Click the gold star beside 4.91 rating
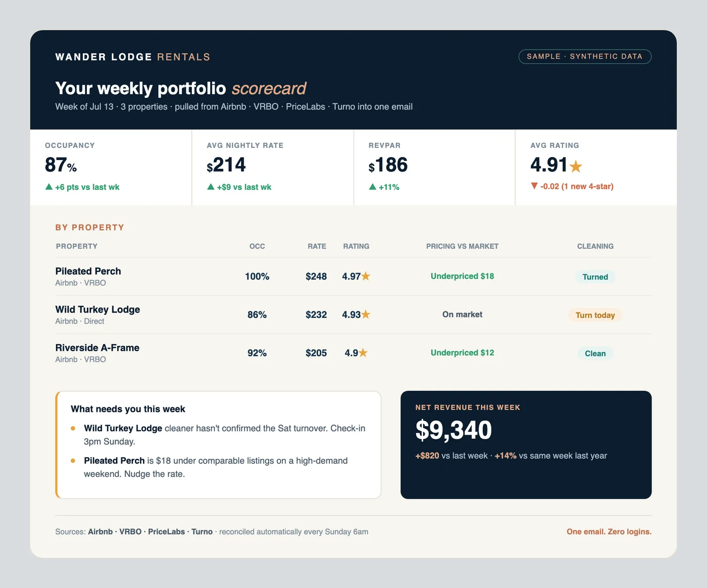This screenshot has width=707, height=588. pyautogui.click(x=576, y=166)
